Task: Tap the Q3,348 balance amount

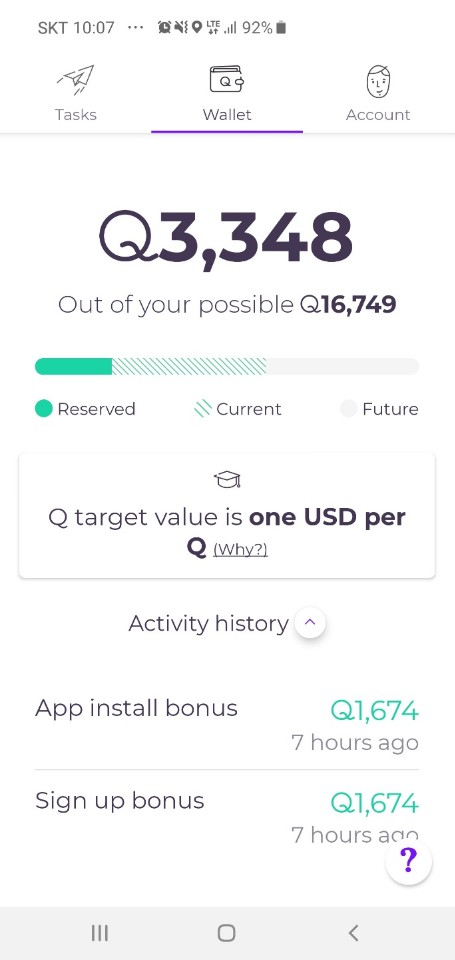Action: (x=226, y=236)
